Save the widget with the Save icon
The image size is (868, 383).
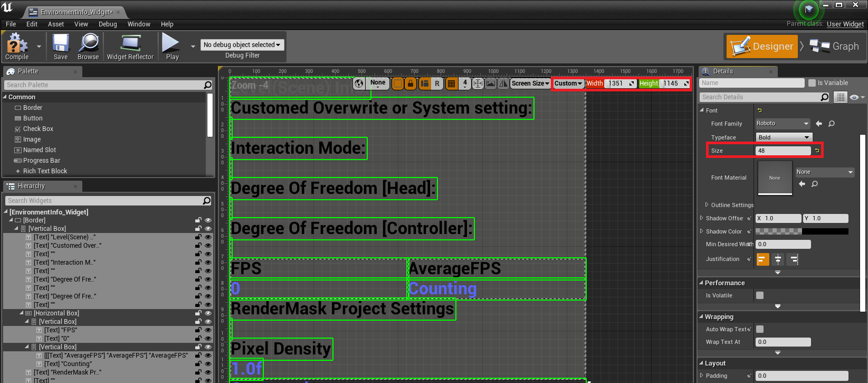point(61,46)
